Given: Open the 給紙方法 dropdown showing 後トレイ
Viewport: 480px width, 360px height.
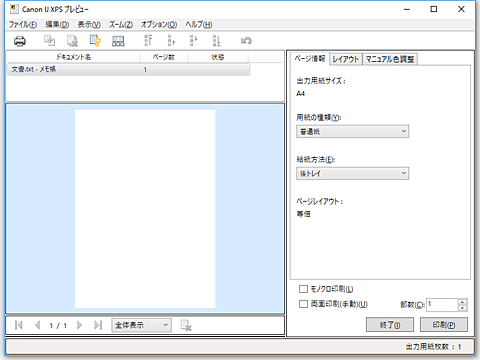Looking at the screenshot, I should 352,173.
